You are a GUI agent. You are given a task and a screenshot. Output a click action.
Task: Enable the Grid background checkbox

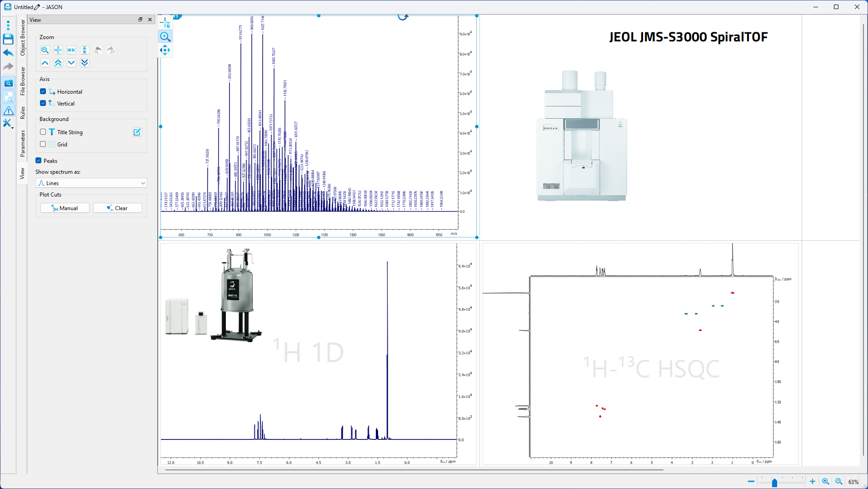click(43, 144)
